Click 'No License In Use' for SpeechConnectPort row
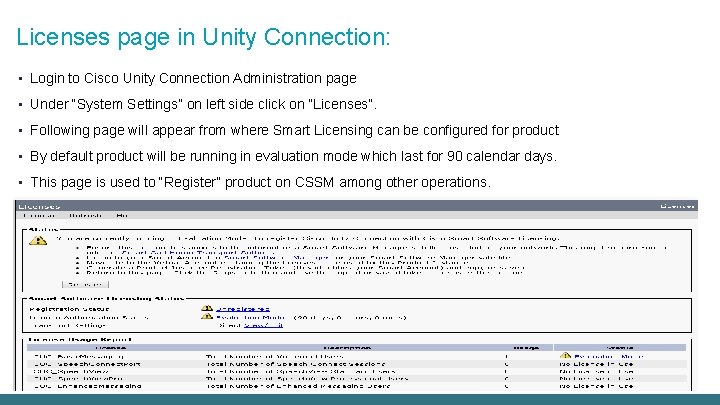720x405 pixels. point(596,364)
